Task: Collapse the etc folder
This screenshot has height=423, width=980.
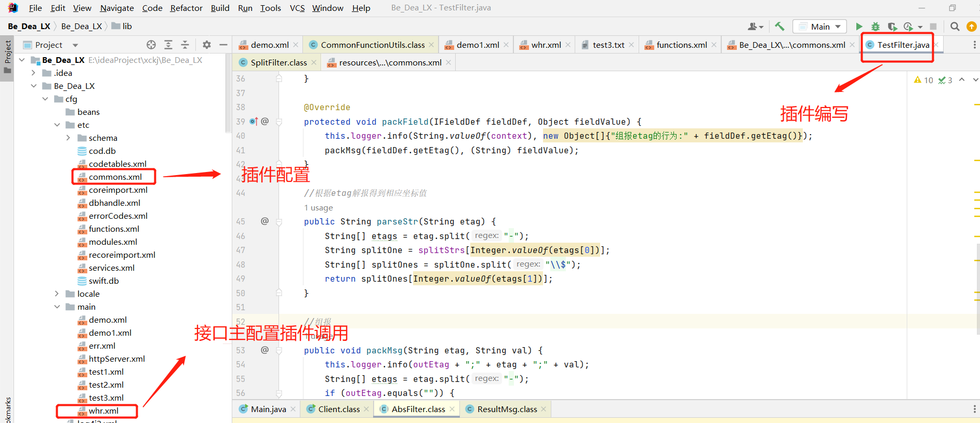Action: (57, 125)
